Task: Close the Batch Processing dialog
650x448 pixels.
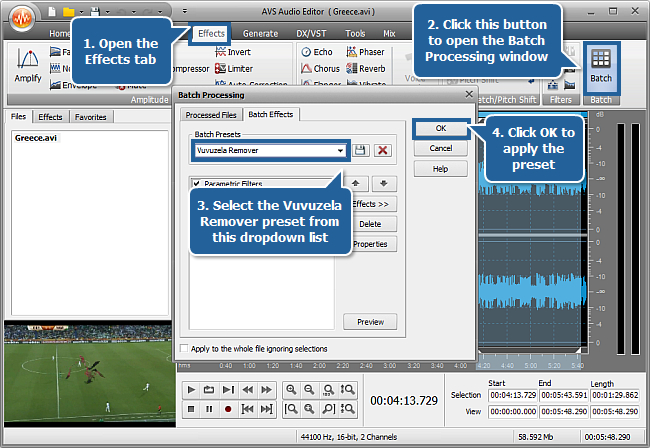Action: tap(469, 94)
